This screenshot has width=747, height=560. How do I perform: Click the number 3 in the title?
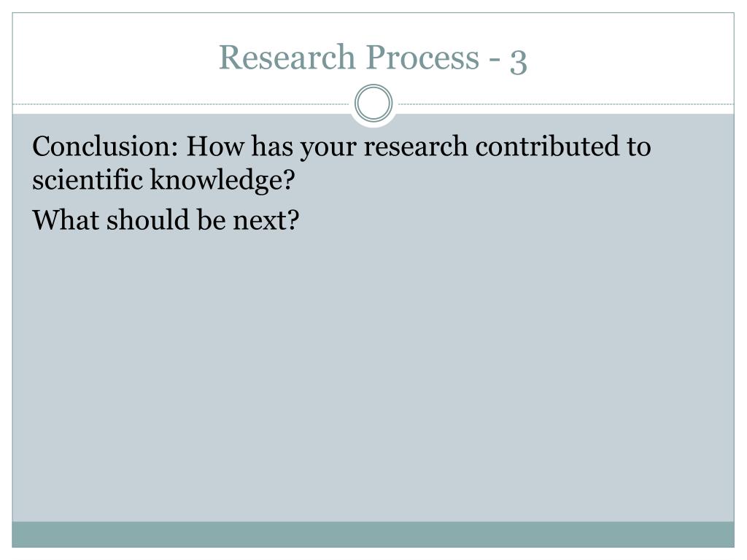click(519, 62)
